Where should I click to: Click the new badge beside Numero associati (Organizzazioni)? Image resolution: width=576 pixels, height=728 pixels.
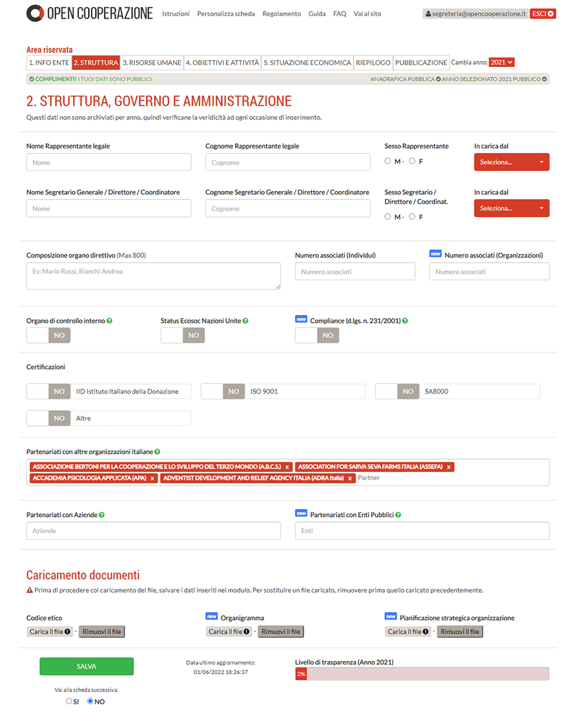point(436,254)
